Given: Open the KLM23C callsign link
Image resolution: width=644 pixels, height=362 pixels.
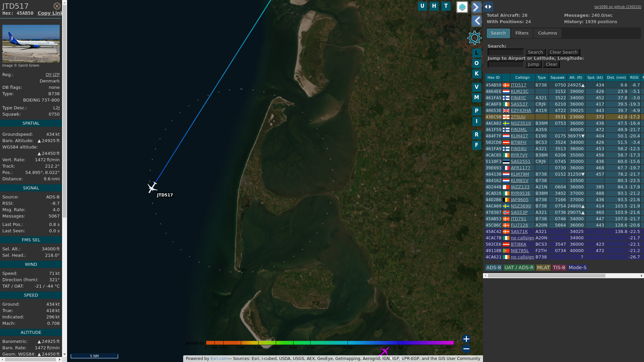Looking at the screenshot, I should coord(519,92).
